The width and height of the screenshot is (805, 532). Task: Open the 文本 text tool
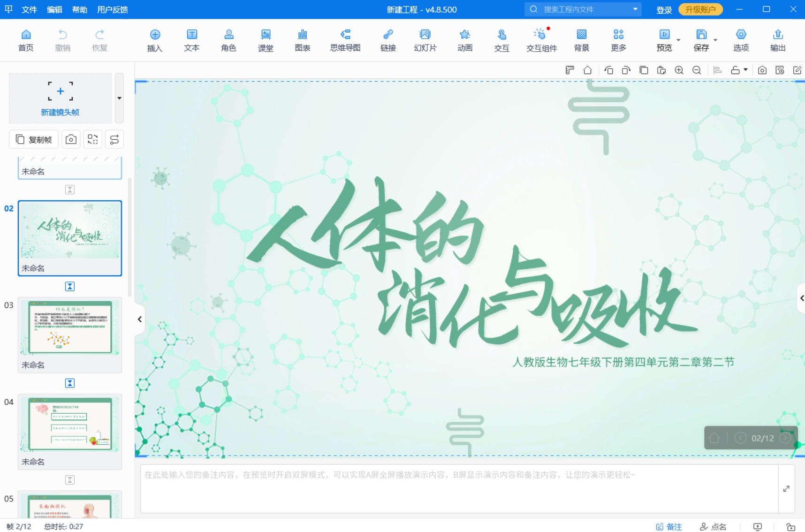[192, 40]
